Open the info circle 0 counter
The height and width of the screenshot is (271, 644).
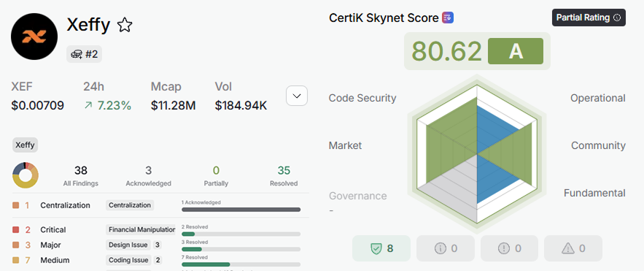point(445,248)
